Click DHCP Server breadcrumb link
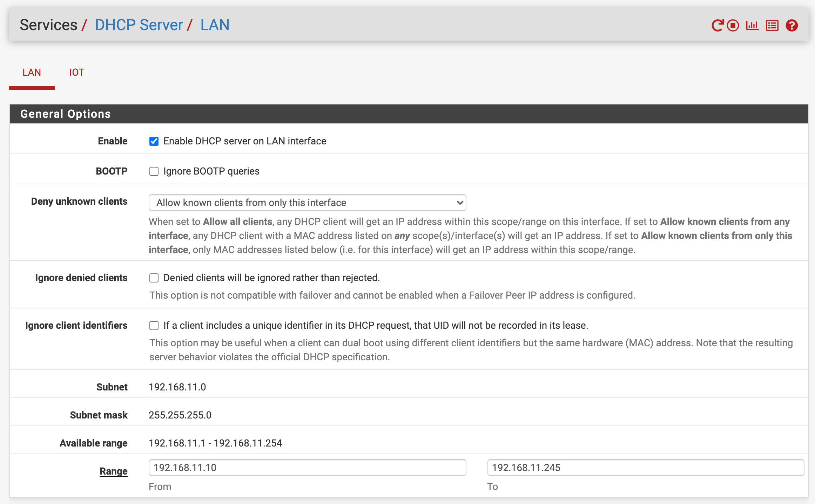Image resolution: width=815 pixels, height=504 pixels. click(x=139, y=25)
